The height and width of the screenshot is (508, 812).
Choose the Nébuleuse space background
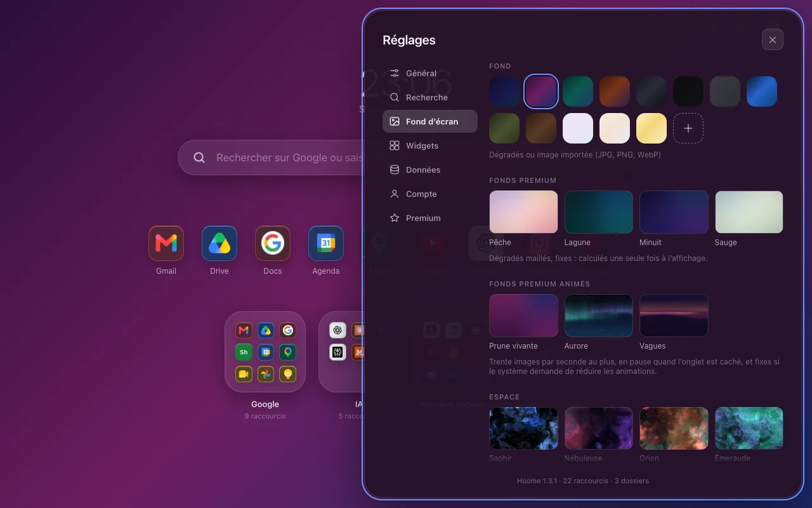point(599,429)
